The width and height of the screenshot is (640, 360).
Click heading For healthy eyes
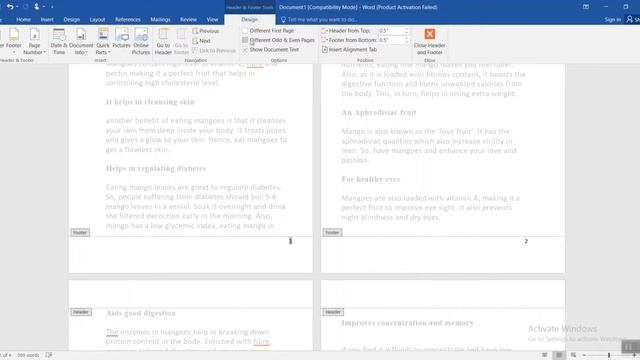tap(371, 179)
